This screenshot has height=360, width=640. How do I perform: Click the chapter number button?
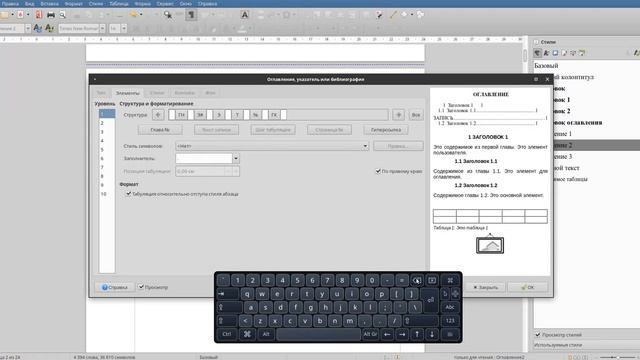[x=160, y=130]
